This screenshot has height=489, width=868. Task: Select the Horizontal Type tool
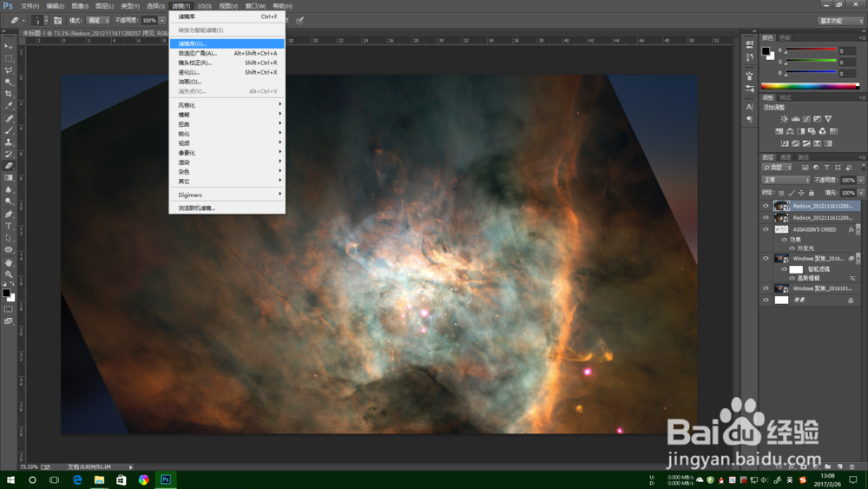point(9,226)
